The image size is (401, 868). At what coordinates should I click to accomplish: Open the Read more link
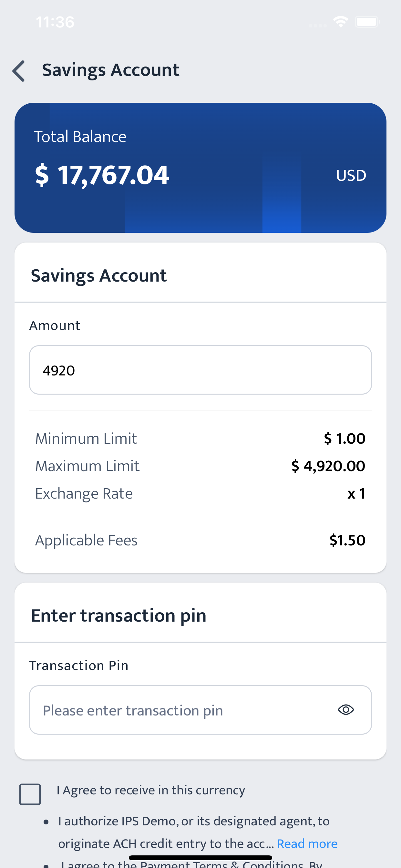pos(307,843)
